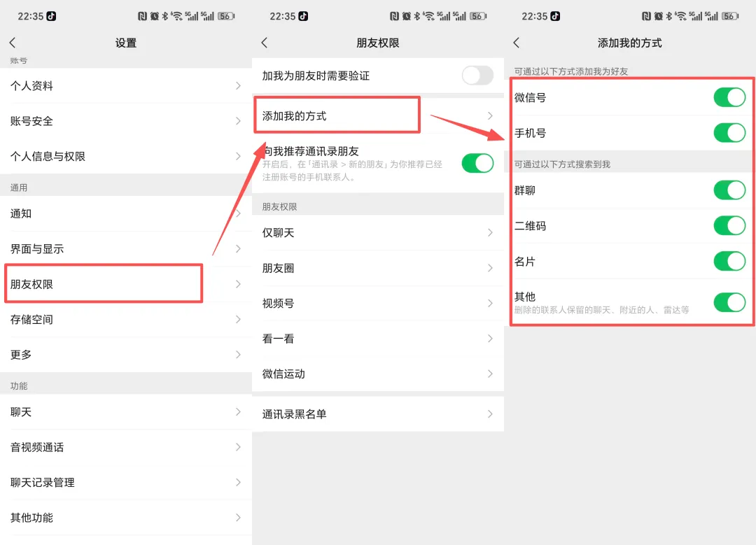Open 通知 settings
The width and height of the screenshot is (756, 545).
126,213
